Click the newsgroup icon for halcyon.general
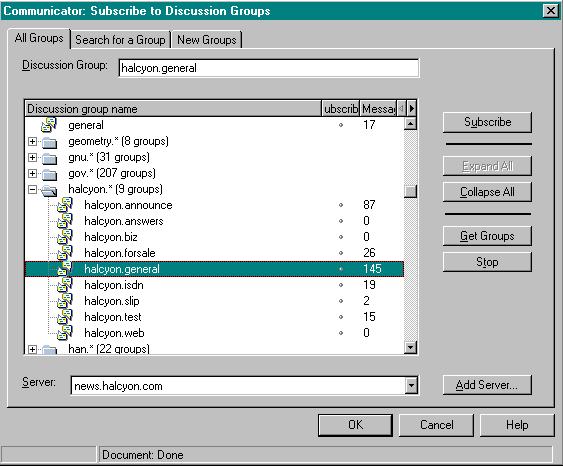 coord(65,269)
